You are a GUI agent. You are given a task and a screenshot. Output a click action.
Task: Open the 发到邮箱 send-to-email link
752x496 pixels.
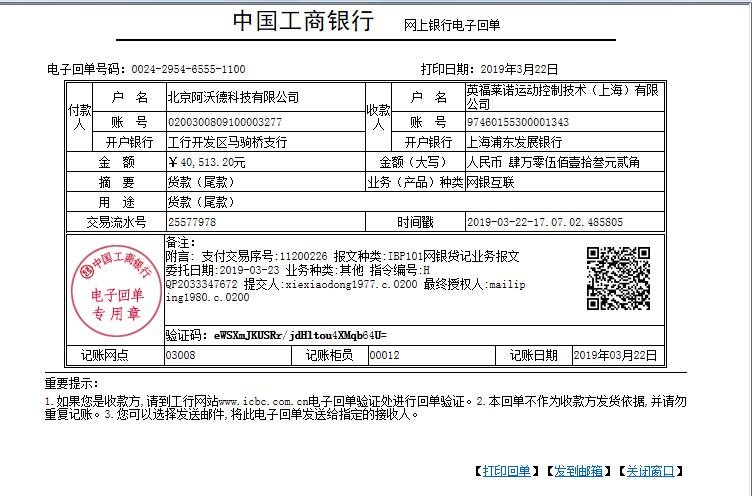click(578, 471)
